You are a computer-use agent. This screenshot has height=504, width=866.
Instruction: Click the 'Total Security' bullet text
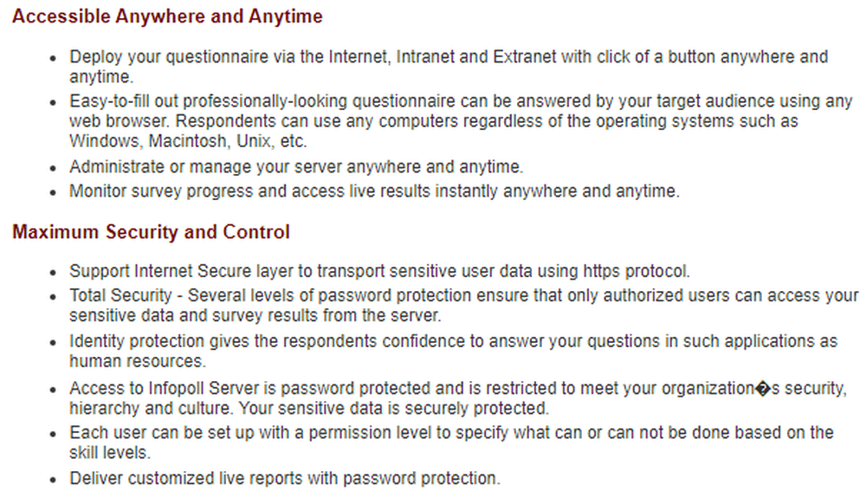[464, 306]
